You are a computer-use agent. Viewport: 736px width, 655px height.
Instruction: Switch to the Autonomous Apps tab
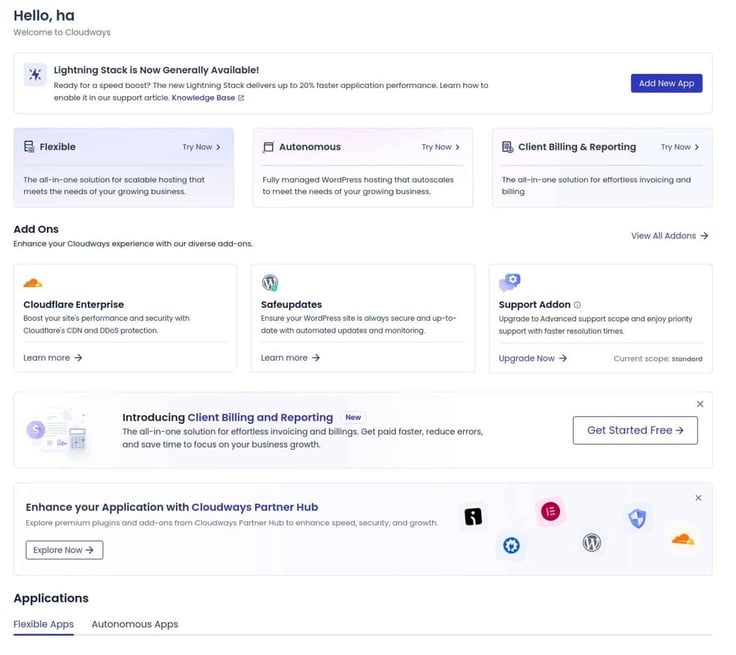pos(135,624)
